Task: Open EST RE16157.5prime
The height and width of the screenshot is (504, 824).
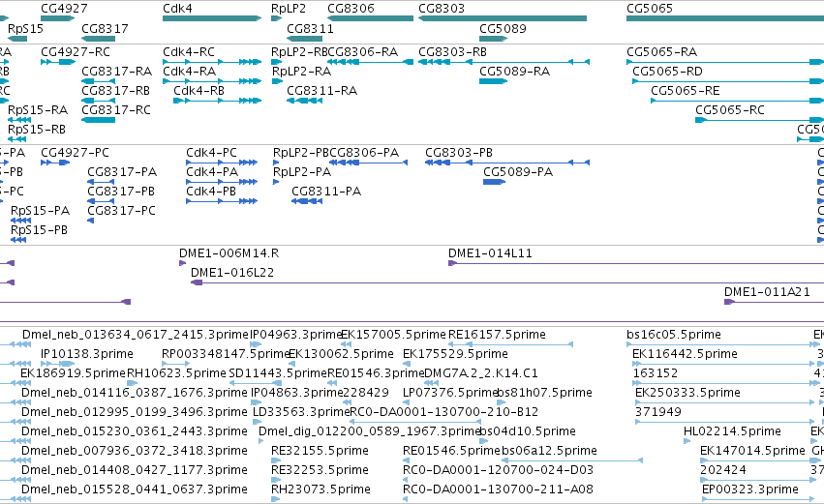Action: click(x=497, y=335)
